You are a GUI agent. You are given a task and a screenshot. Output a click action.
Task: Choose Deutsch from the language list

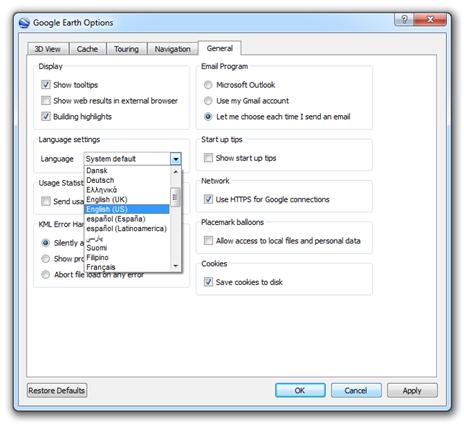127,180
